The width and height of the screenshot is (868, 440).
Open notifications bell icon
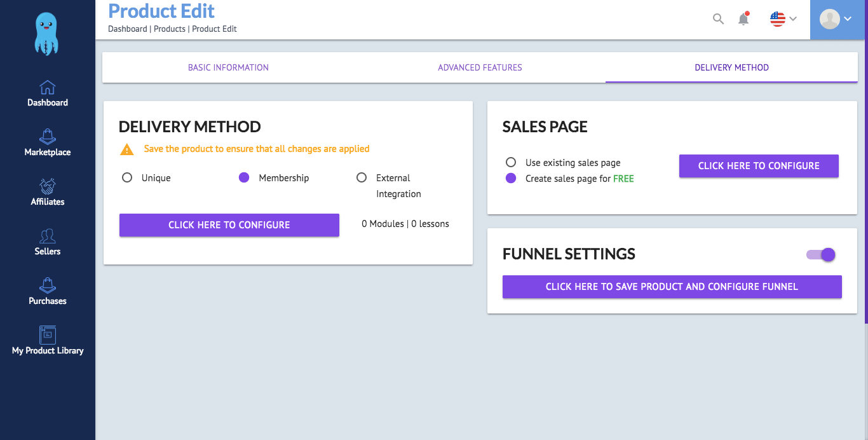point(743,18)
